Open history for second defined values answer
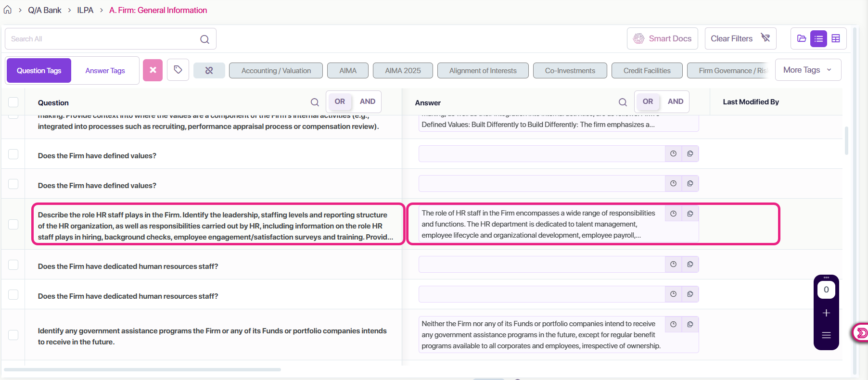Image resolution: width=868 pixels, height=380 pixels. [673, 183]
